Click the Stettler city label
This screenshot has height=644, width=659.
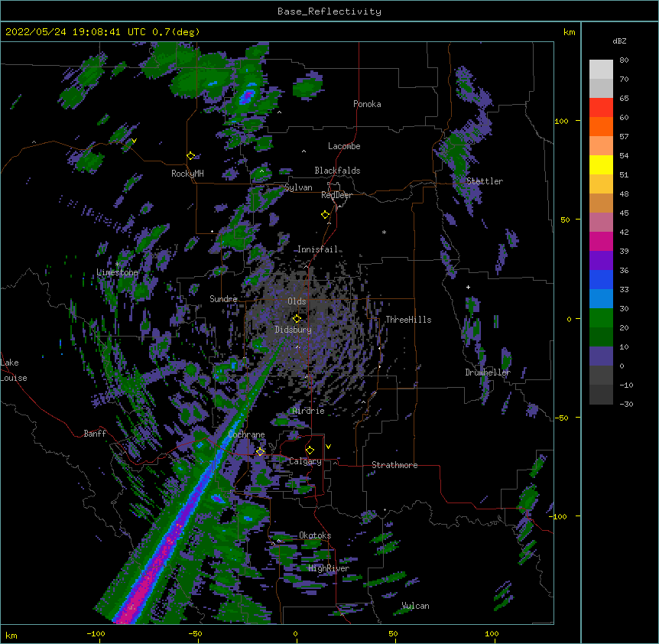click(x=485, y=181)
